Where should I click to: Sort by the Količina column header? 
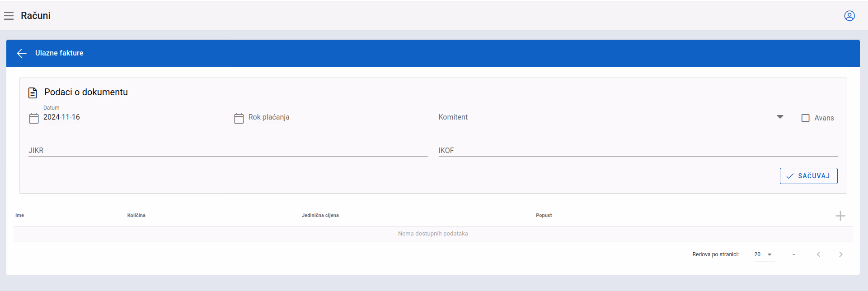[x=136, y=215]
